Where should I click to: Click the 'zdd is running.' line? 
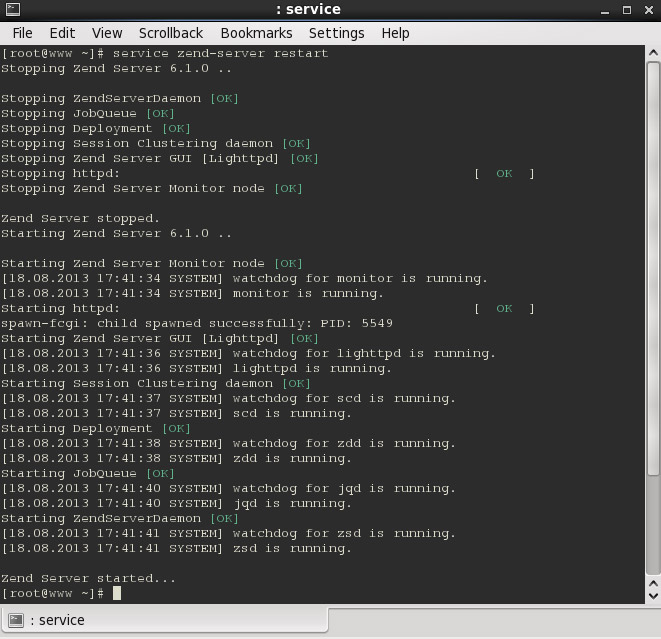click(x=177, y=459)
